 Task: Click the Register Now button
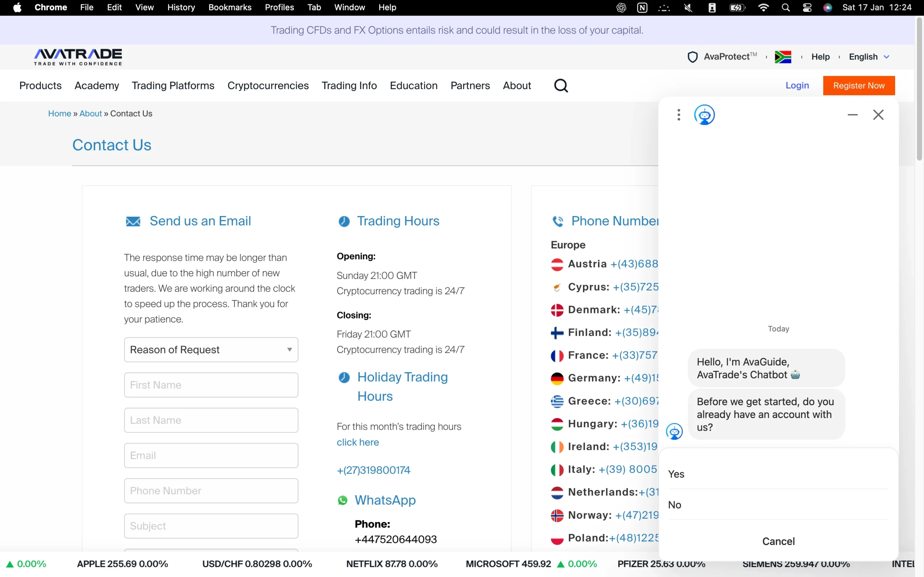[x=859, y=85]
